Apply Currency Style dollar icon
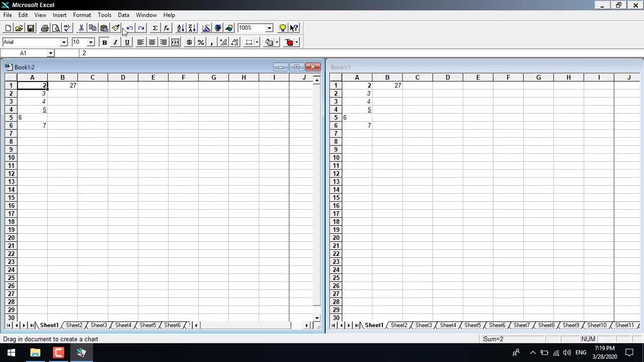This screenshot has height=362, width=644. [189, 42]
